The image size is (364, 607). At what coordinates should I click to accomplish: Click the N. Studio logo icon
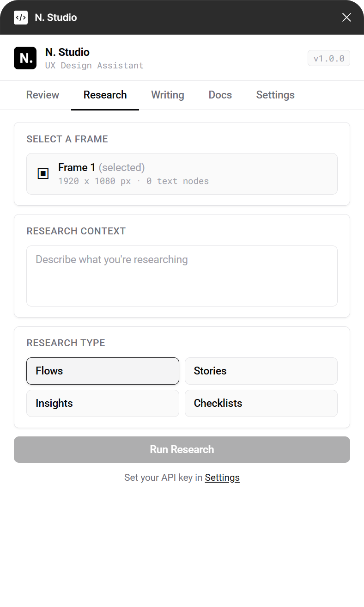coord(25,58)
